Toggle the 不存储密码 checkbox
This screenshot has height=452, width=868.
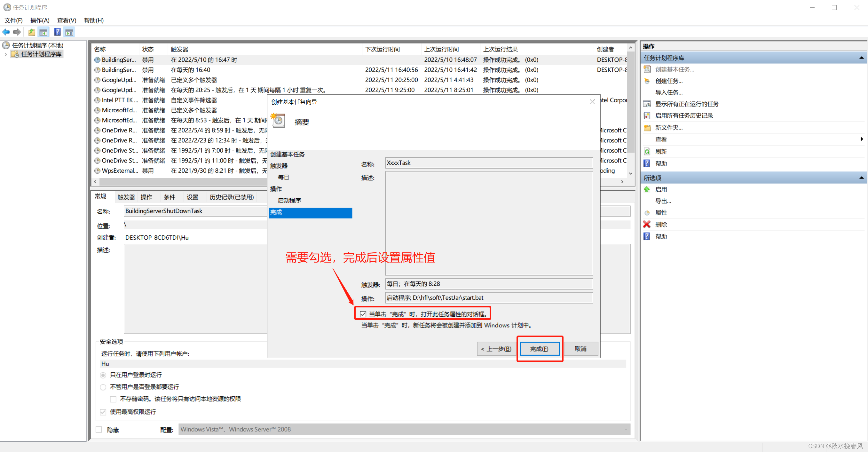click(x=113, y=399)
